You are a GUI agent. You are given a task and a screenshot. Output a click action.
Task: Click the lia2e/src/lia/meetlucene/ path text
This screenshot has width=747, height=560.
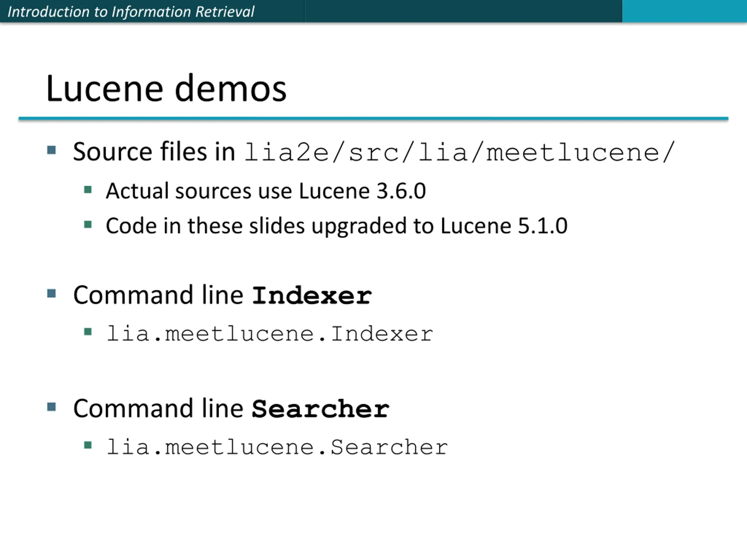[459, 153]
